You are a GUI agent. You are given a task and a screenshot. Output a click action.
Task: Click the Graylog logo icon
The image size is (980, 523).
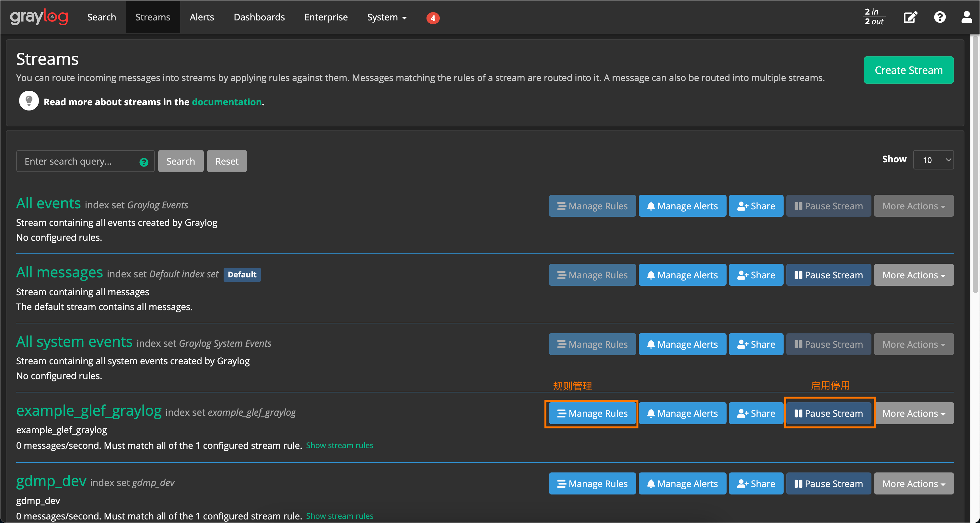tap(38, 17)
